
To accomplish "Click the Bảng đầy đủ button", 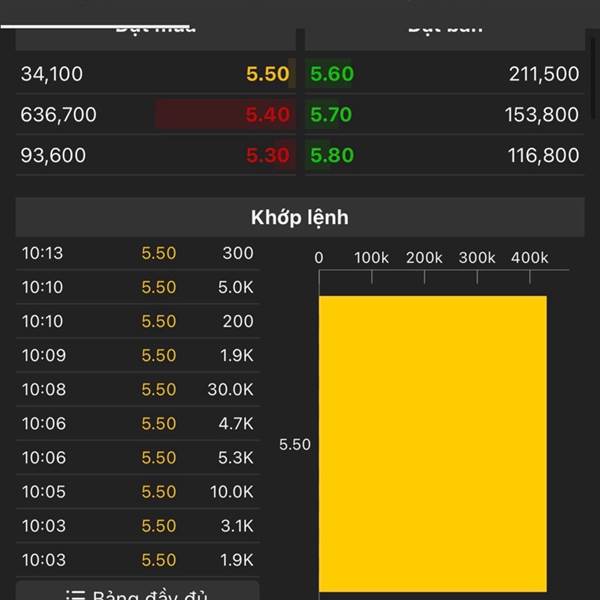I will [x=137, y=593].
